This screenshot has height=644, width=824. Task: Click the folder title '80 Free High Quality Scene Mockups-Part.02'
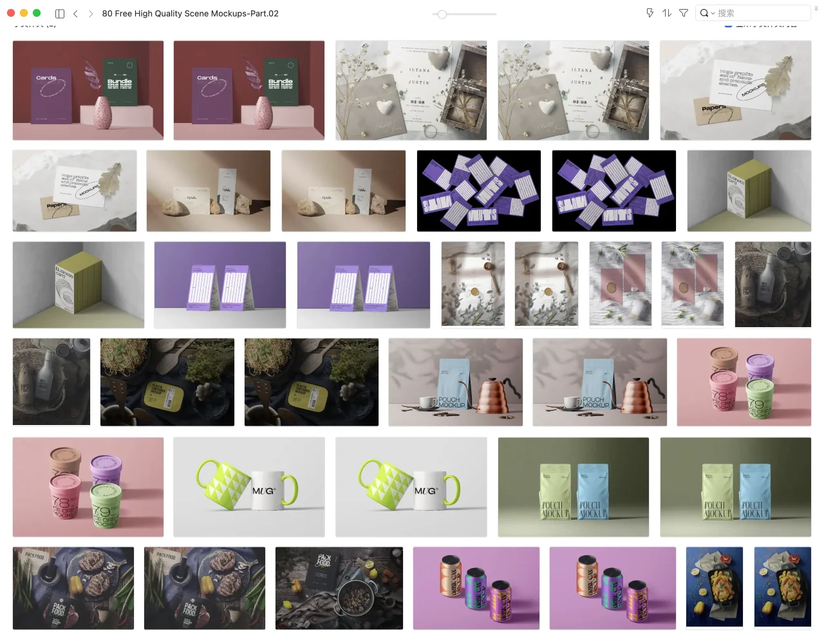coord(191,14)
